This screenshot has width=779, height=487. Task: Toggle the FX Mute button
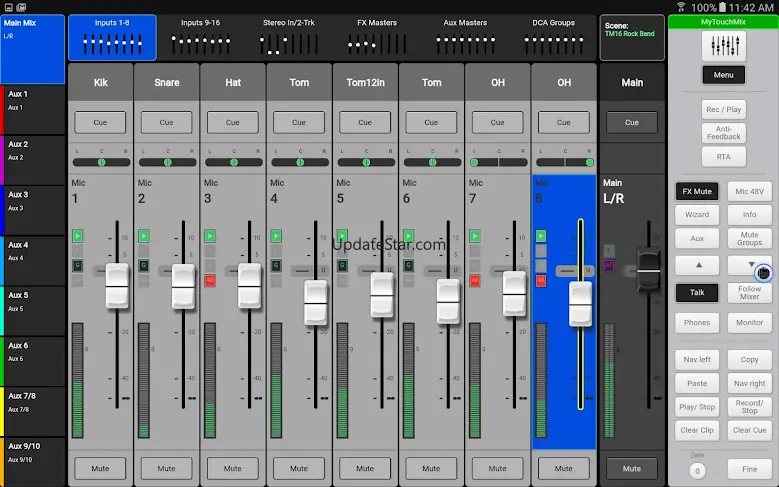tap(697, 190)
